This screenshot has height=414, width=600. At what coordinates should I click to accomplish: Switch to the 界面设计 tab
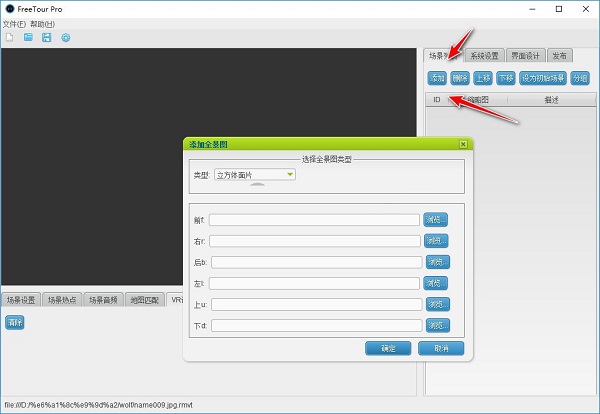525,56
